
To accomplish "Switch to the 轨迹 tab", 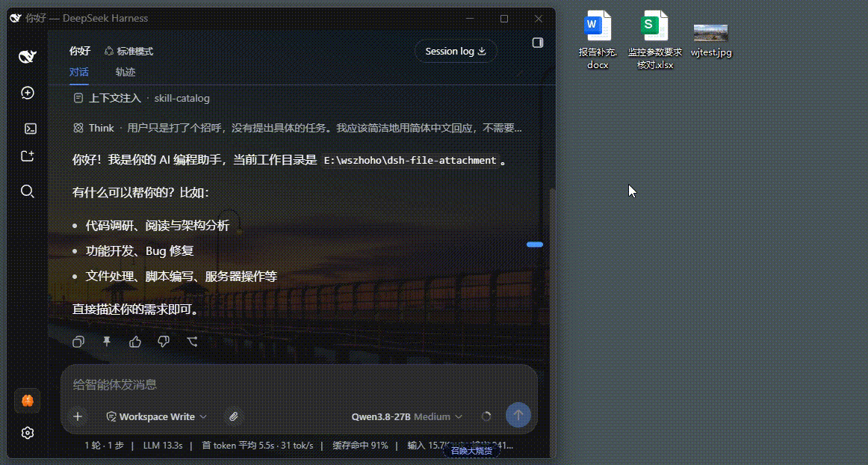I will click(125, 72).
